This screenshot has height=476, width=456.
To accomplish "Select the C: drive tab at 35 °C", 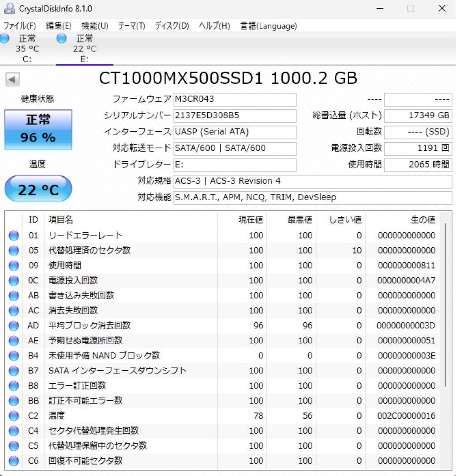I will pyautogui.click(x=27, y=48).
